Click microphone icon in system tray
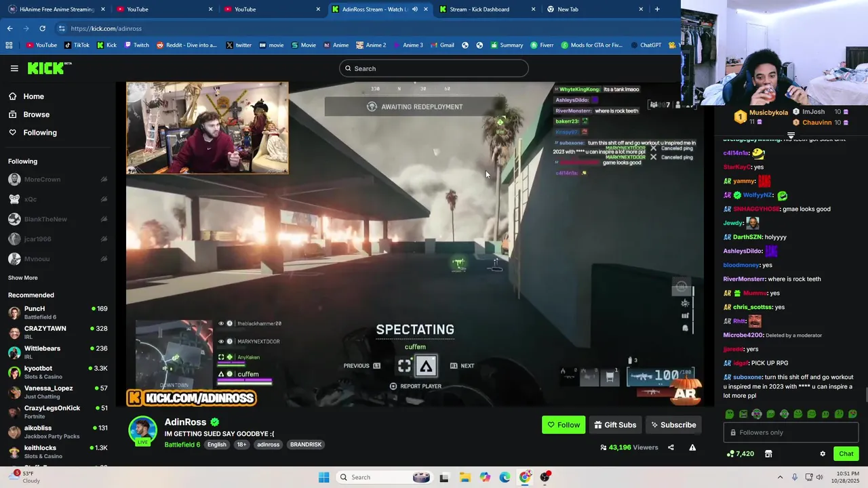 (x=795, y=477)
